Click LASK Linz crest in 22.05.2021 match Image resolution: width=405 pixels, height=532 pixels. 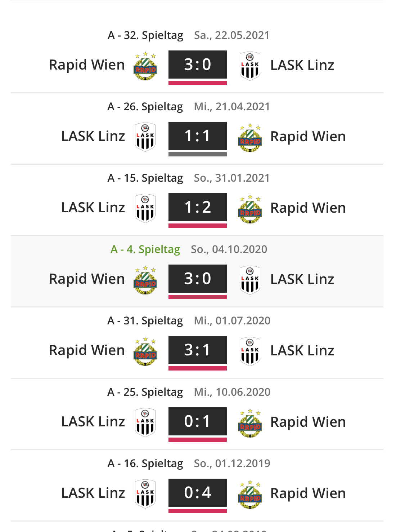click(250, 66)
